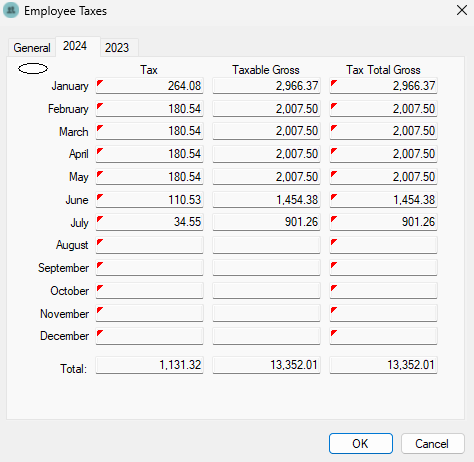474x462 pixels.
Task: Select the 2024 tab
Action: (x=75, y=46)
